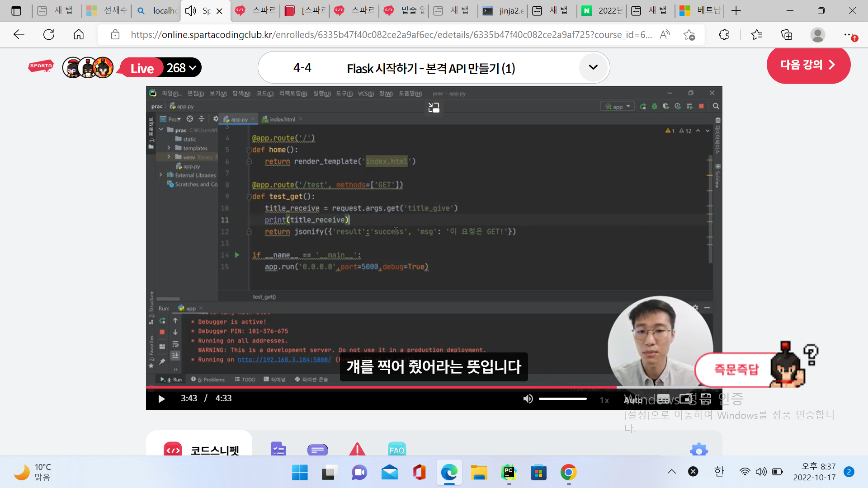Start debugging with the bug icon
The height and width of the screenshot is (488, 868).
point(655,107)
